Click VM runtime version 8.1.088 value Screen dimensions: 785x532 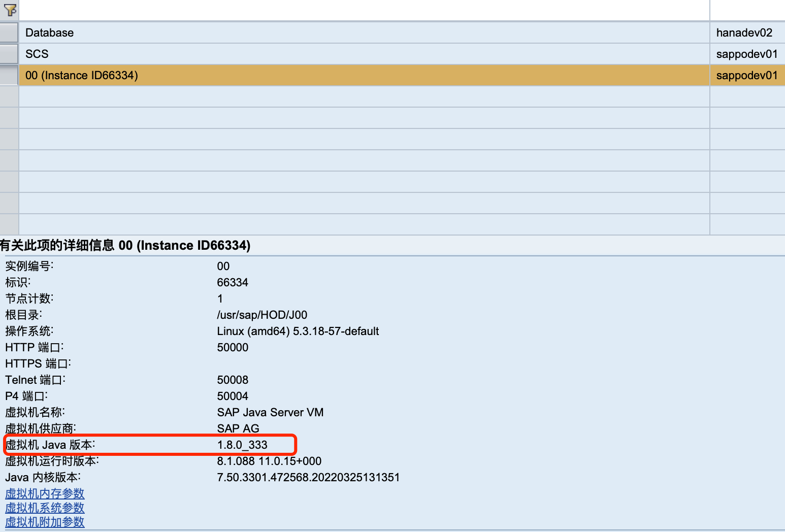tap(269, 461)
